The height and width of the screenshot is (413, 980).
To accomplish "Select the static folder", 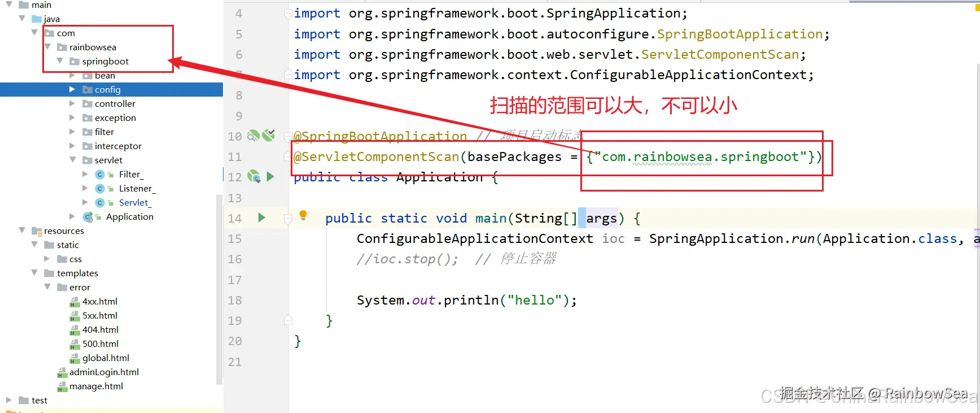I will point(68,245).
